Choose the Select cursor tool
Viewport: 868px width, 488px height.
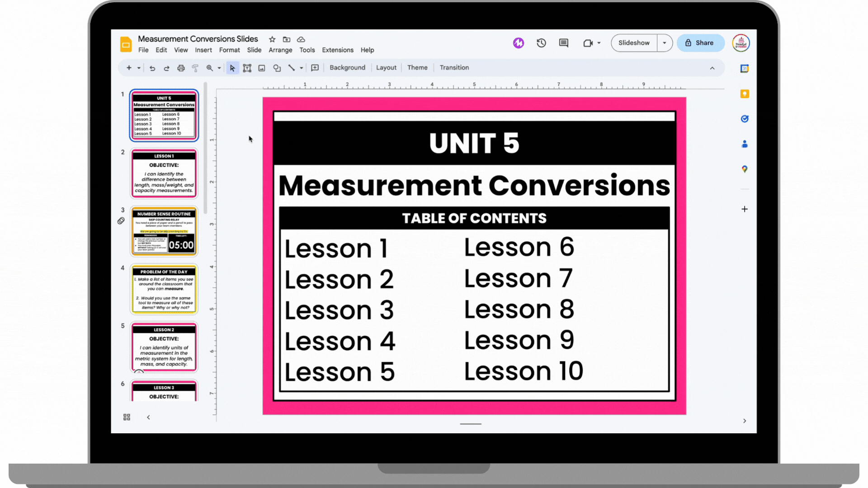(x=232, y=68)
